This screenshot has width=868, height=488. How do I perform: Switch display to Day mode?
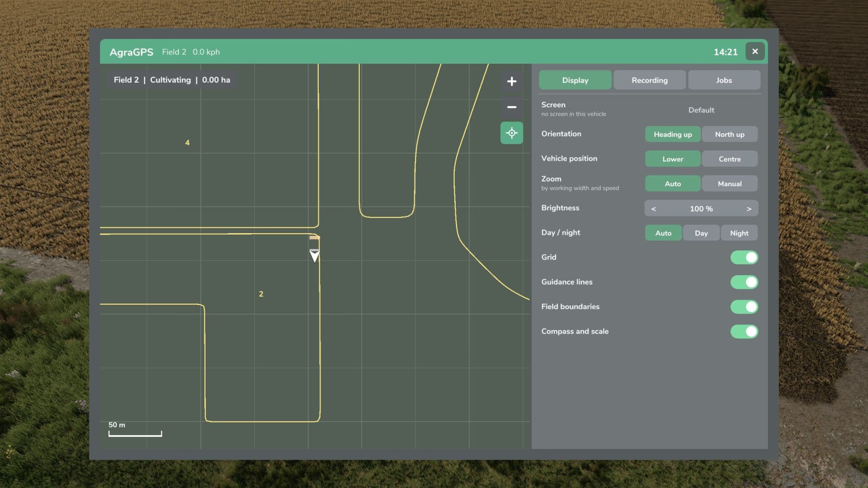[x=701, y=233]
